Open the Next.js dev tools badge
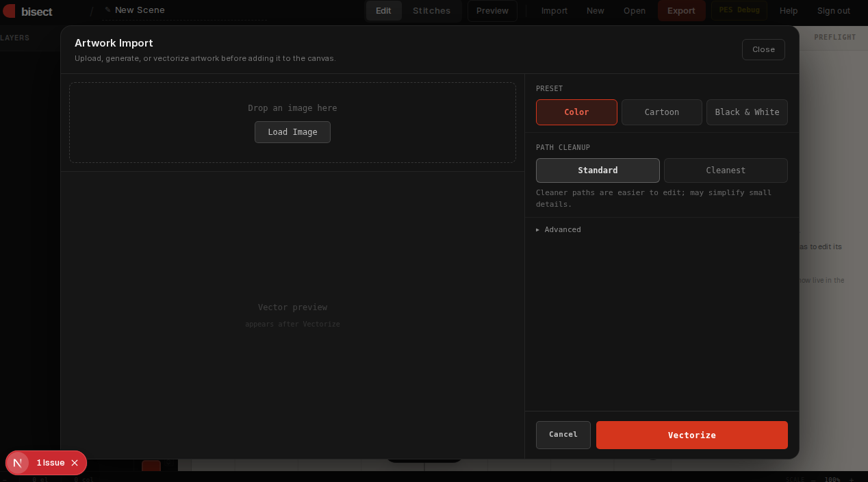This screenshot has width=868, height=482. point(18,463)
